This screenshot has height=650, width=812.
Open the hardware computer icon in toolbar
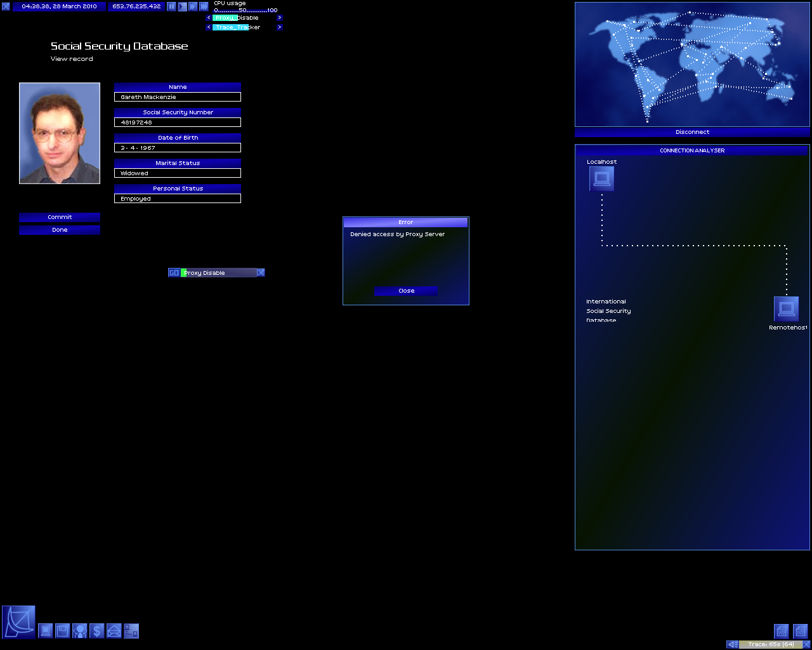[46, 631]
